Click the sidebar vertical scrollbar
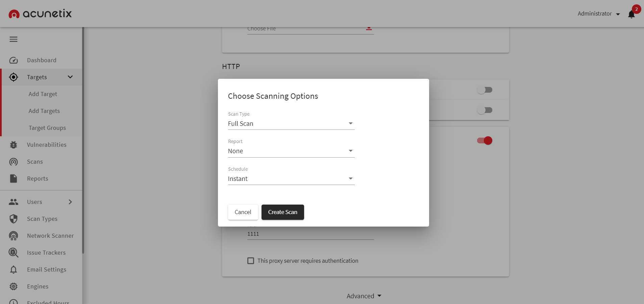644x304 pixels. pyautogui.click(x=83, y=140)
